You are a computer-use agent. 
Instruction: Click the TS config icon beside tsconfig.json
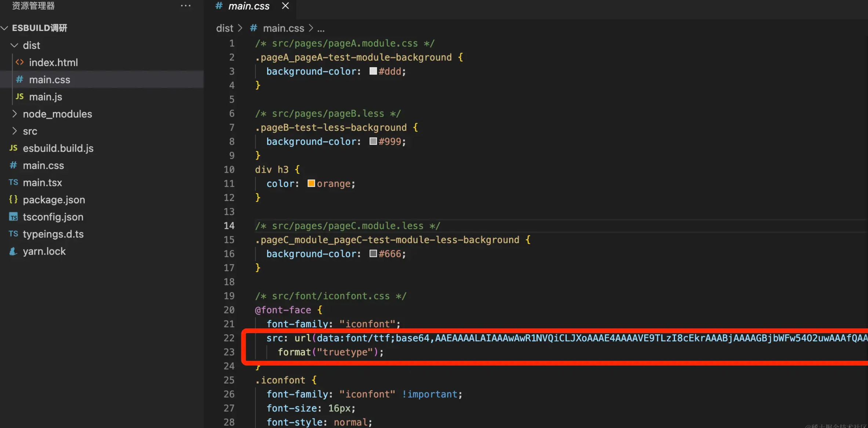coord(13,217)
